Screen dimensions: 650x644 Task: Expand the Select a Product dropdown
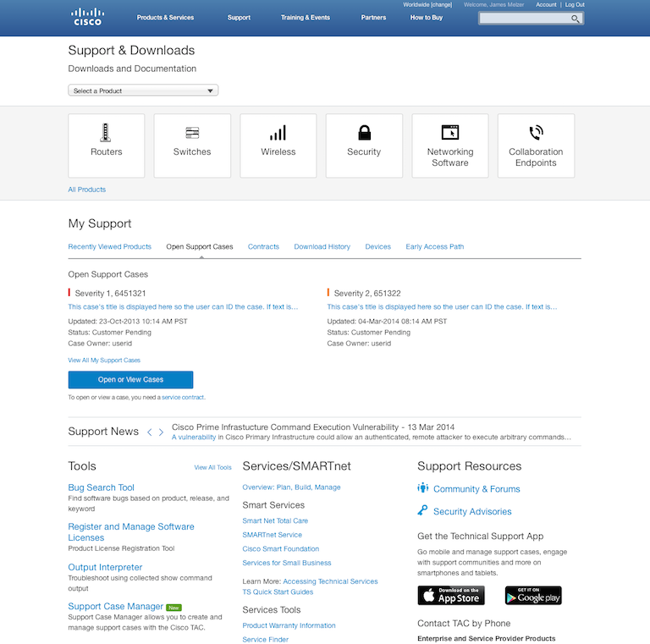(x=143, y=91)
